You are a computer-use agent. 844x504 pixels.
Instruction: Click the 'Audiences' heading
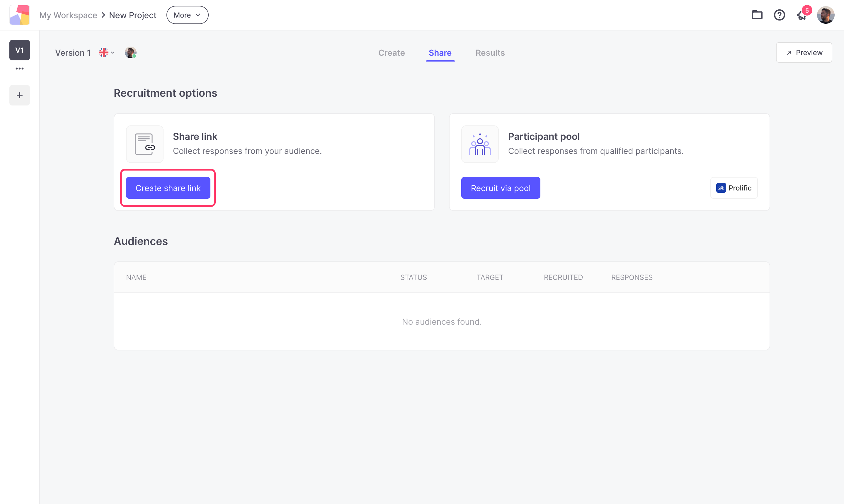pos(141,241)
